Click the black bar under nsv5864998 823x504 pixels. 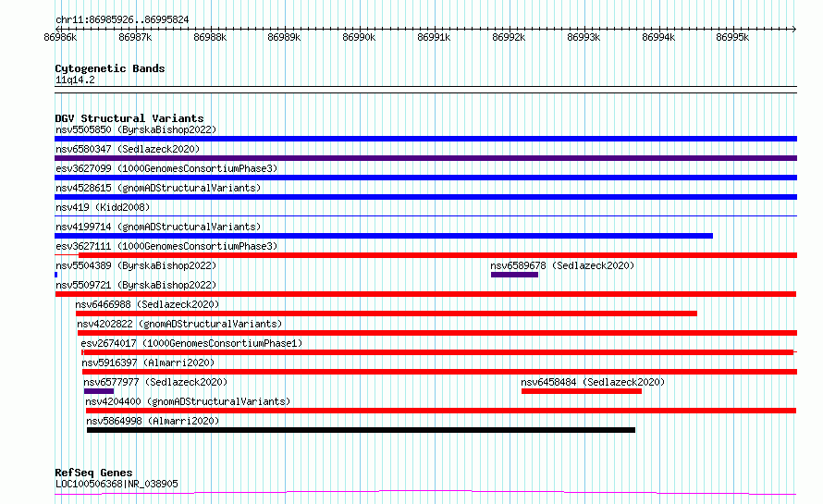point(362,430)
